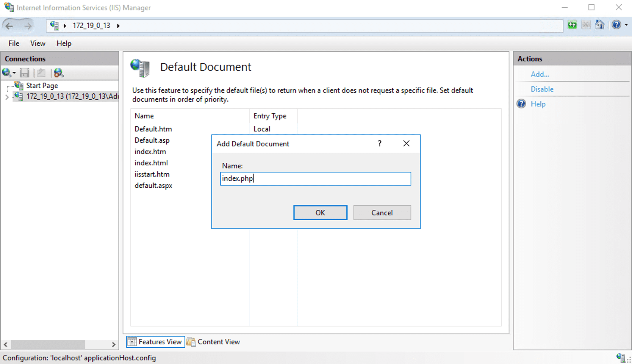632x364 pixels.
Task: Switch to Content View tab
Action: pyautogui.click(x=213, y=342)
